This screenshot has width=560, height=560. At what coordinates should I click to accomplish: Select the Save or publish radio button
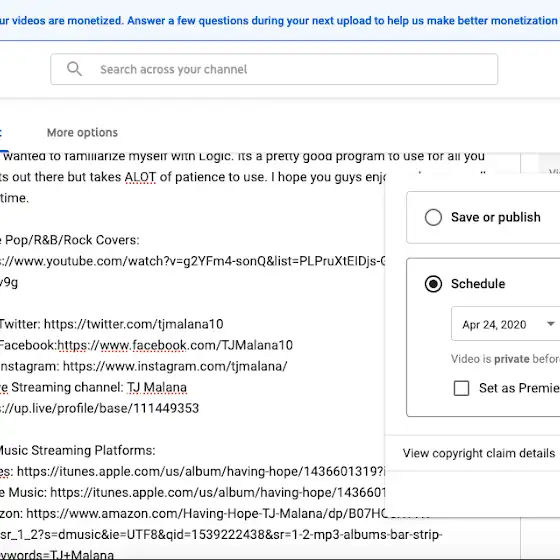433,217
